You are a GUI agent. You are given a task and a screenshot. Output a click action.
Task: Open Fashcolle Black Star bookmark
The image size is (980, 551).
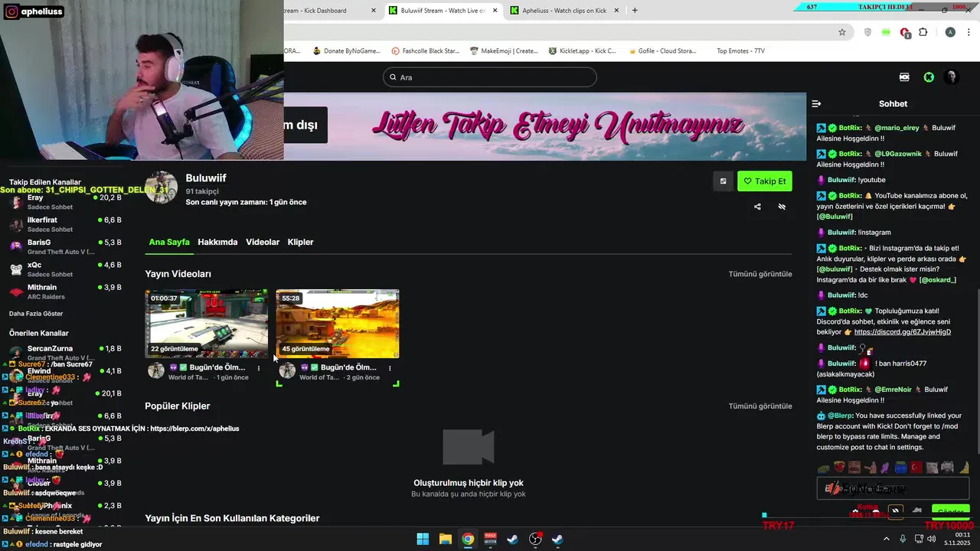425,51
